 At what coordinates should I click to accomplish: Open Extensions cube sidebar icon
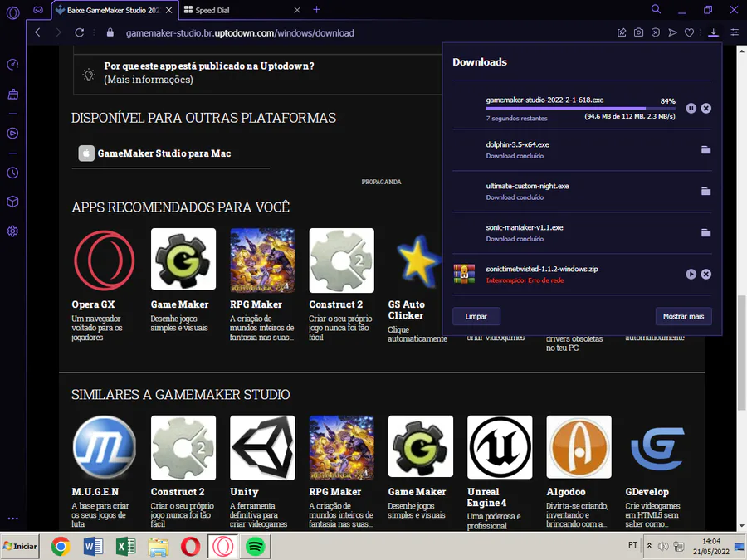12,202
